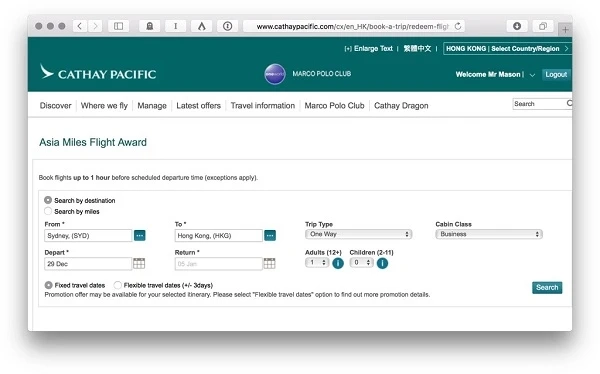
Task: Select Flexible travel dates radio
Action: [x=117, y=285]
